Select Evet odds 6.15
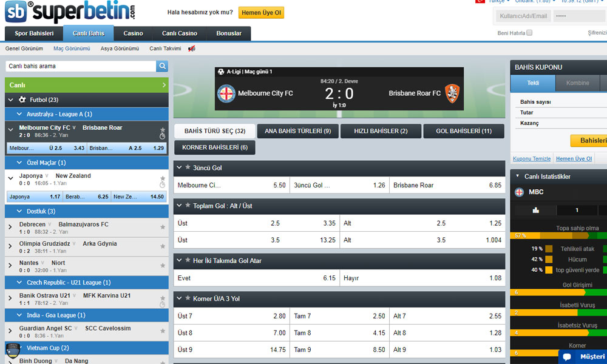Screen dimensions: 607x364 (256, 278)
